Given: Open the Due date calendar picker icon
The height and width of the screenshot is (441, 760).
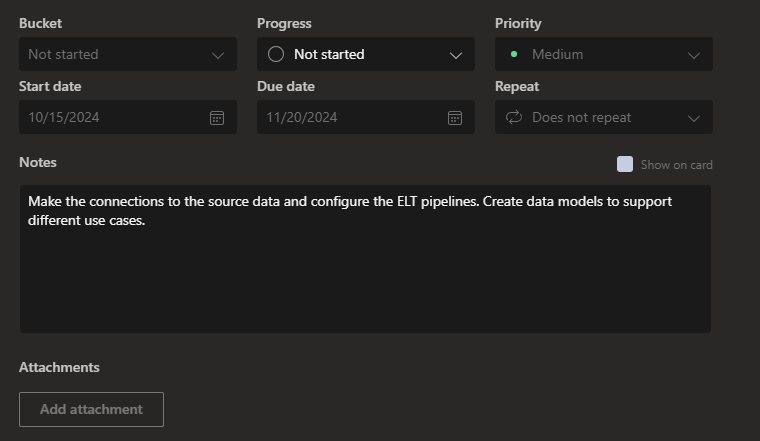Looking at the screenshot, I should (x=455, y=118).
